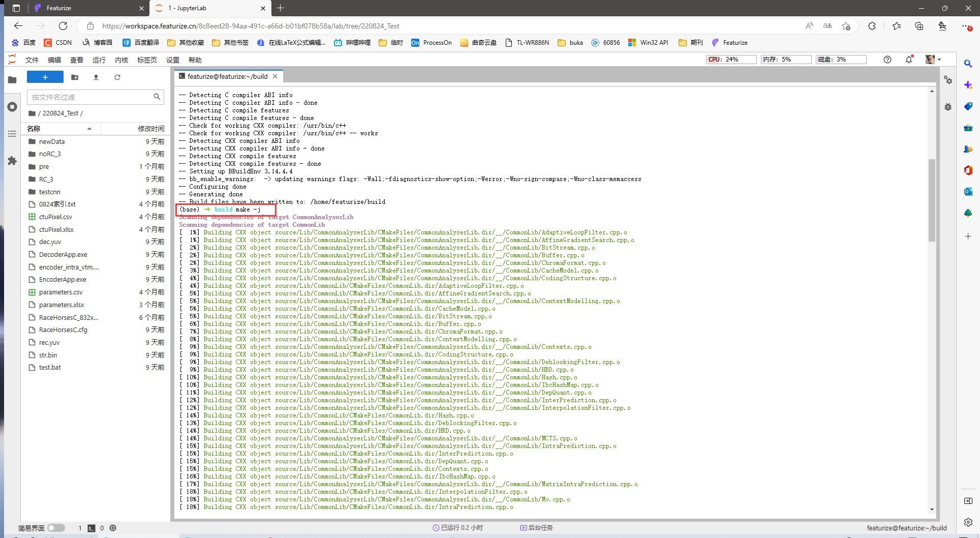980x538 pixels.
Task: Click the terminal count icon in status bar
Action: 91,528
